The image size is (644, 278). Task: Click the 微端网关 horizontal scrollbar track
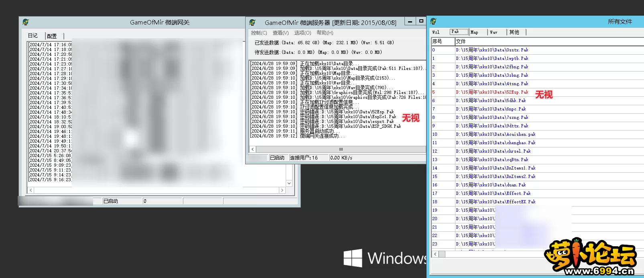(x=156, y=190)
